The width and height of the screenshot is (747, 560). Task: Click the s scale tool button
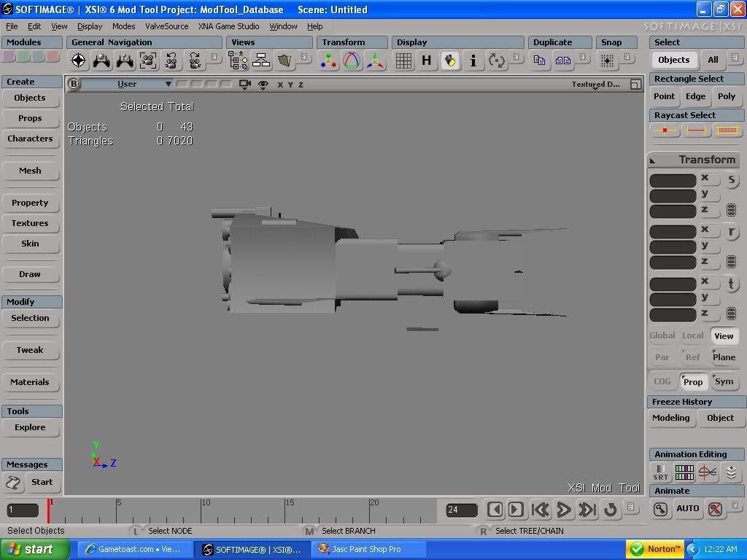[x=731, y=180]
